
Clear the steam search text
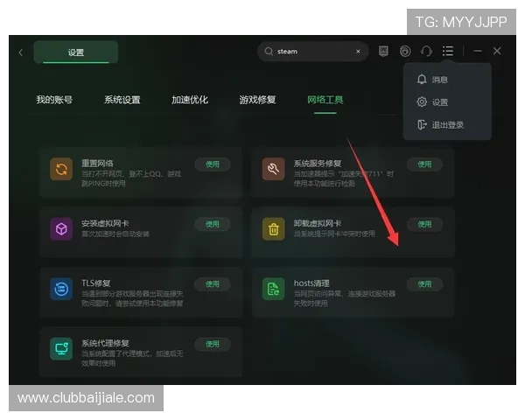click(358, 52)
